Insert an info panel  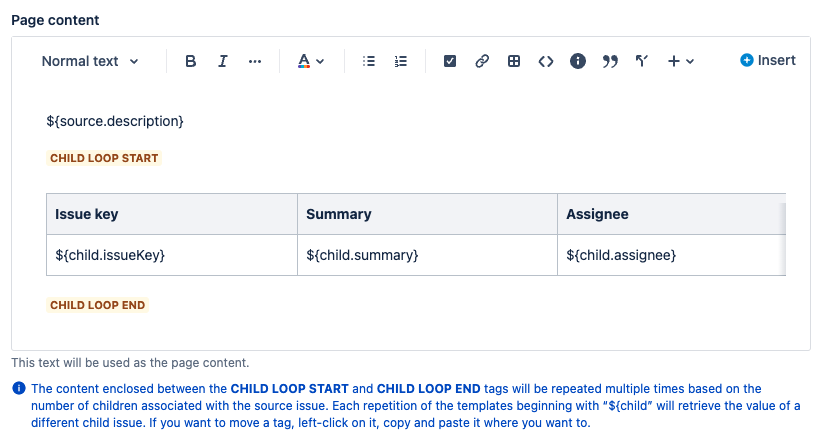pos(578,61)
